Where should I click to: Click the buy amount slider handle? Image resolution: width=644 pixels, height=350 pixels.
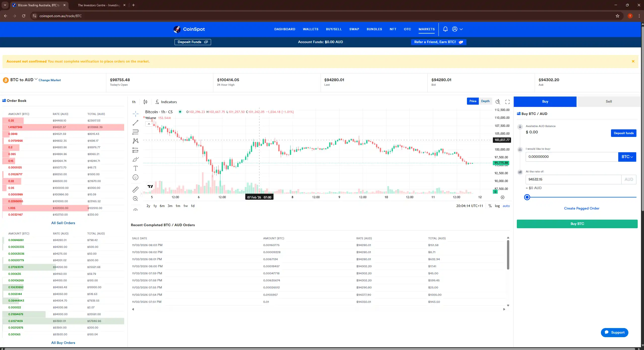click(527, 197)
